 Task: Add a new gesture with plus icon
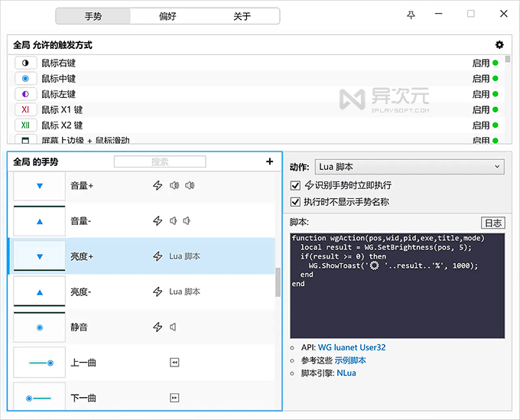(270, 161)
